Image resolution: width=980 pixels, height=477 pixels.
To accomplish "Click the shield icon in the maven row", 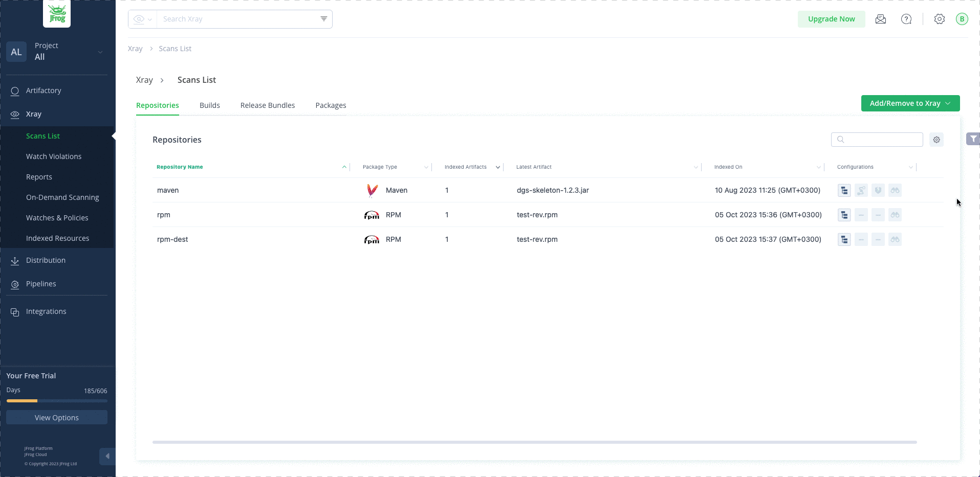I will [878, 190].
